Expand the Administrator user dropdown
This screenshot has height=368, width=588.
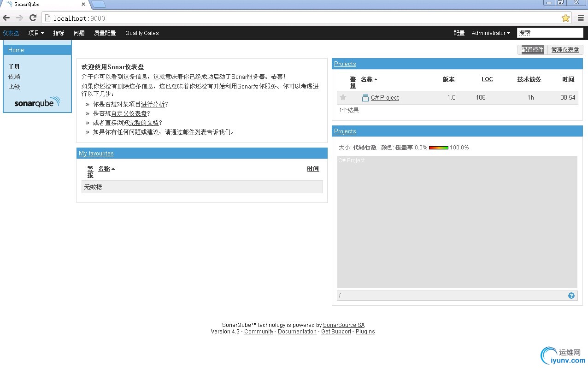[491, 33]
